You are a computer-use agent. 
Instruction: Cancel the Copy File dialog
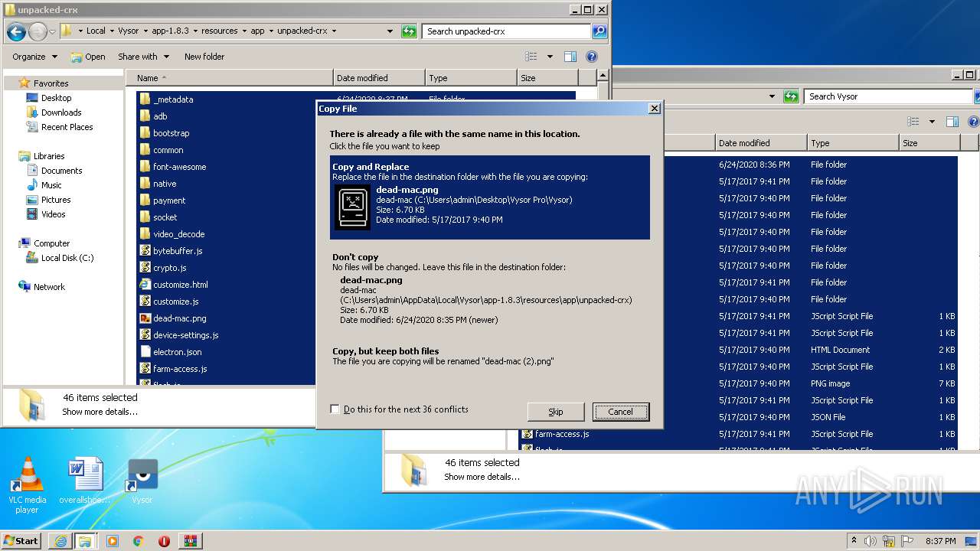[x=621, y=412]
